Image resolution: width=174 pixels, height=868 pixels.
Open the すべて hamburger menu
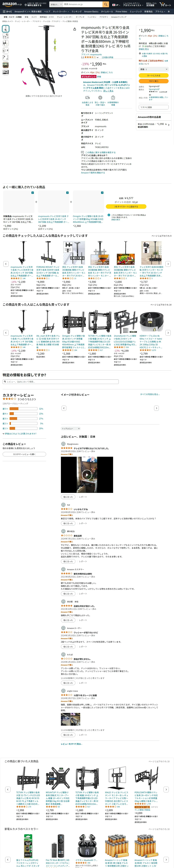[7, 11]
